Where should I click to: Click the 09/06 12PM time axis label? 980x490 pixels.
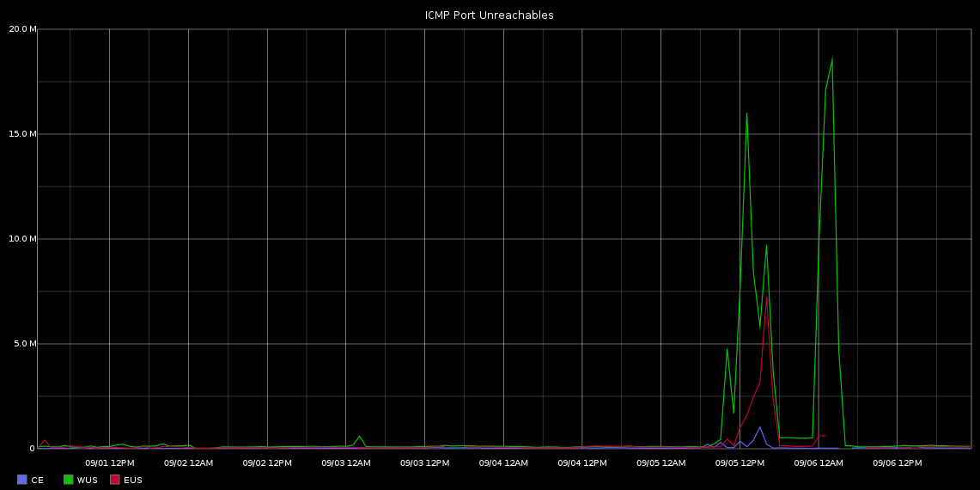coord(897,463)
